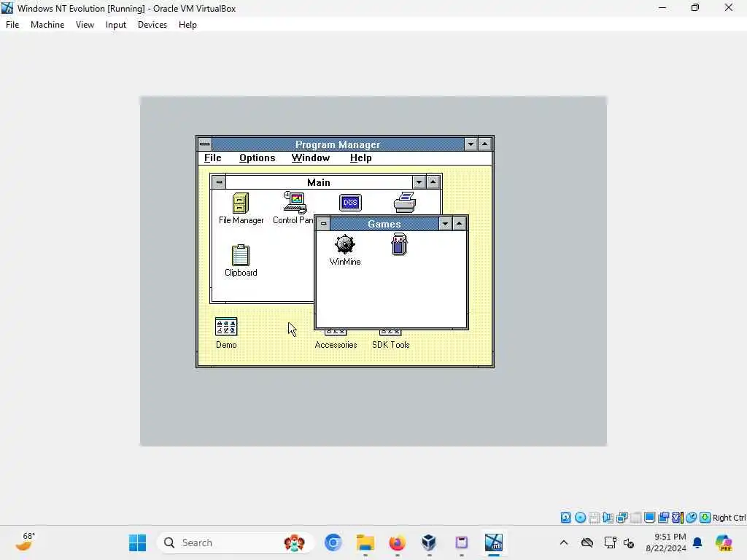This screenshot has width=747, height=560.
Task: Open the blue circular browser icon in taskbar
Action: pyautogui.click(x=333, y=542)
